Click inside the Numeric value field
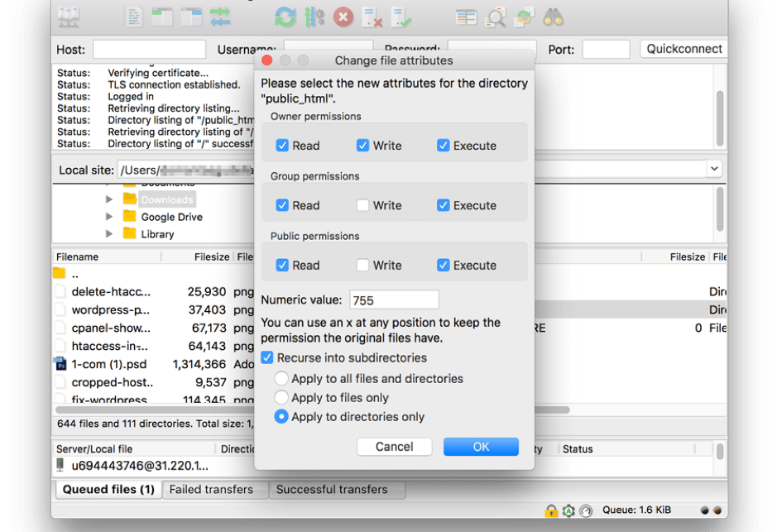Image resolution: width=777 pixels, height=532 pixels. [394, 299]
